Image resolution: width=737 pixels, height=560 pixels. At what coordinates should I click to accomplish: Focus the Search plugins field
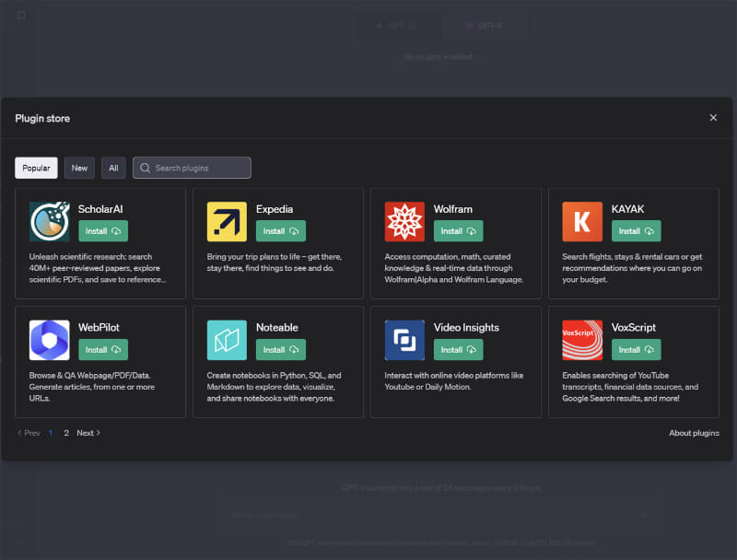pos(192,168)
